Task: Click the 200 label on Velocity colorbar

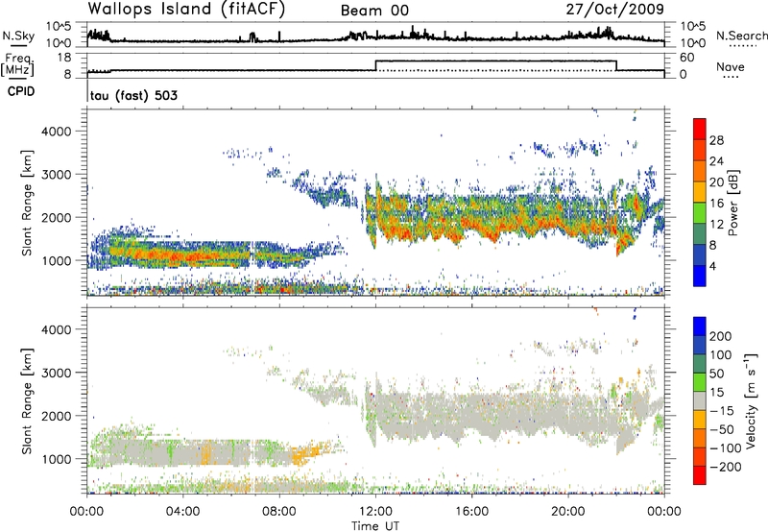Action: pyautogui.click(x=721, y=336)
